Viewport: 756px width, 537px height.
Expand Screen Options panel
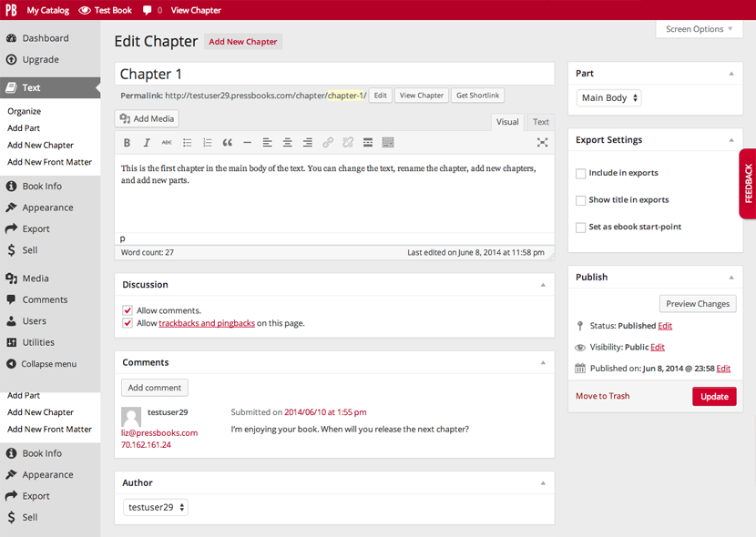700,29
